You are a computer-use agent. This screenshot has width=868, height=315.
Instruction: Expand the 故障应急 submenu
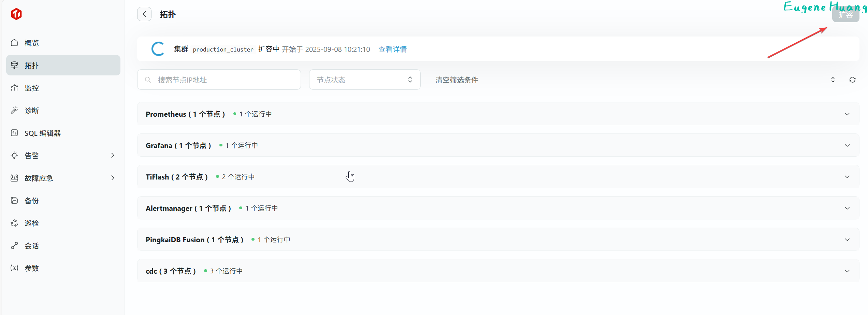[113, 178]
